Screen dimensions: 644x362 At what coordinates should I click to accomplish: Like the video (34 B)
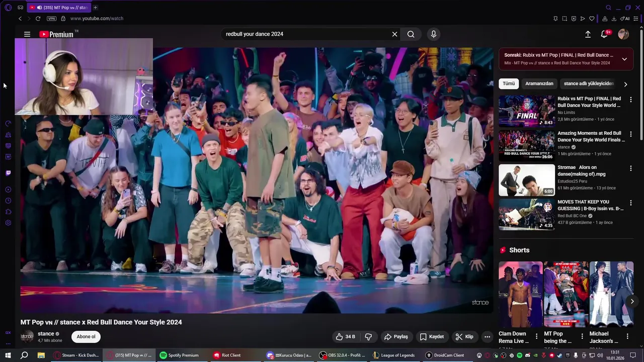pos(345,337)
